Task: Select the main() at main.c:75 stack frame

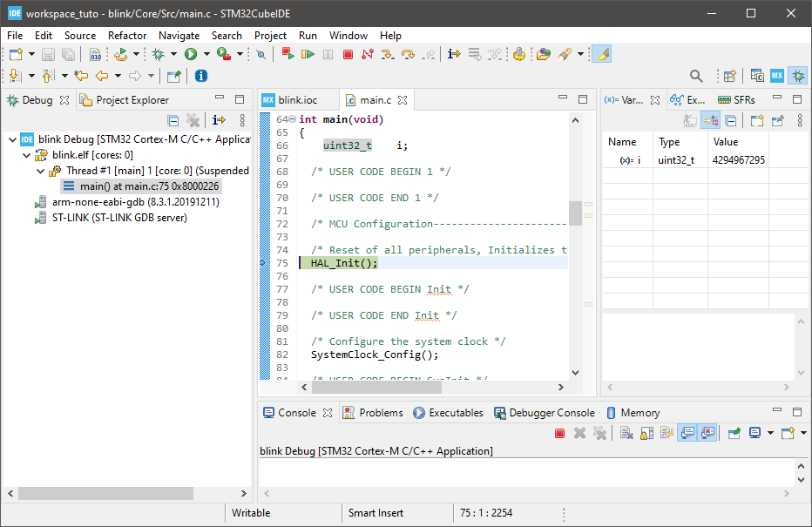Action: (x=140, y=186)
